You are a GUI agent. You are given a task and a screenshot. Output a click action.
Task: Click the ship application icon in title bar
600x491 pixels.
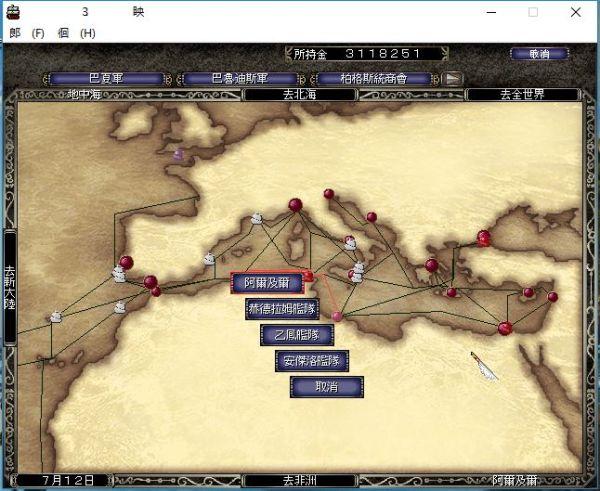tap(13, 13)
